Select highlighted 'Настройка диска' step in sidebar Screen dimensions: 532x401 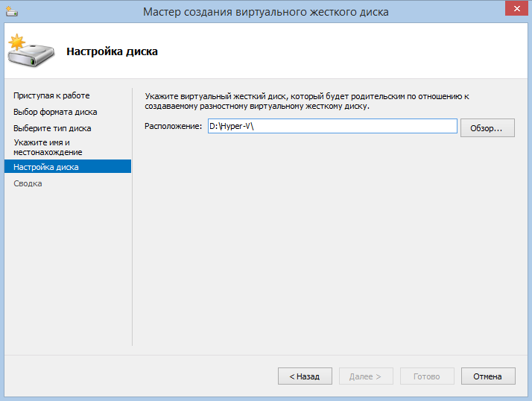coord(46,167)
